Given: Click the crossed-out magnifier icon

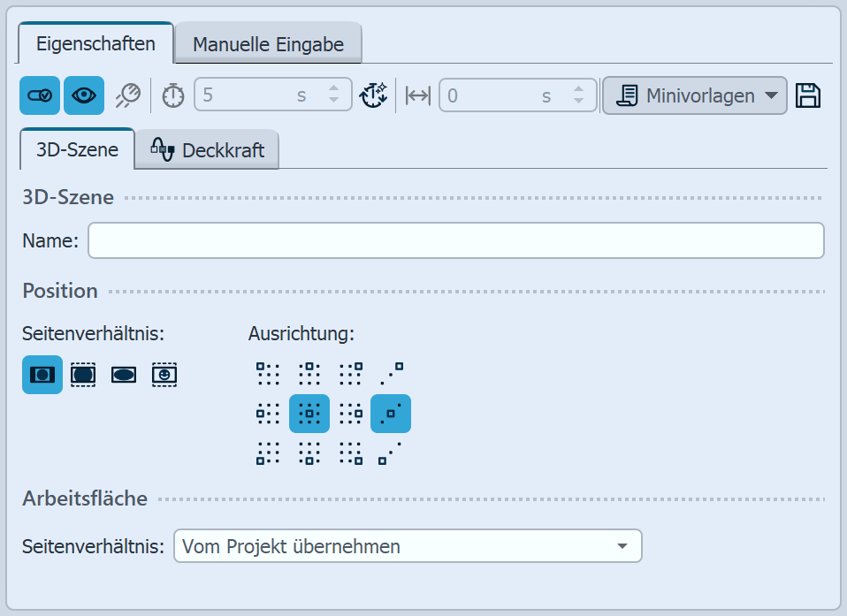Looking at the screenshot, I should [x=127, y=95].
